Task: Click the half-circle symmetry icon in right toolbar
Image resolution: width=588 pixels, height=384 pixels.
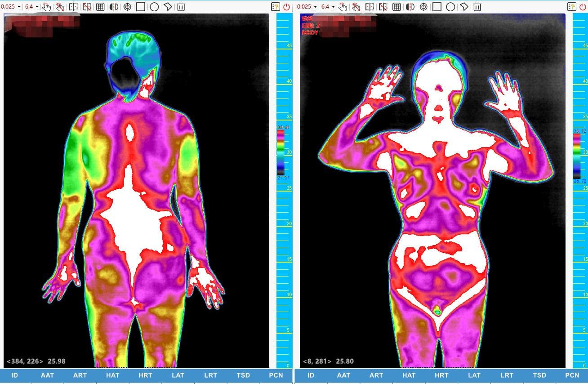Action: [x=410, y=7]
